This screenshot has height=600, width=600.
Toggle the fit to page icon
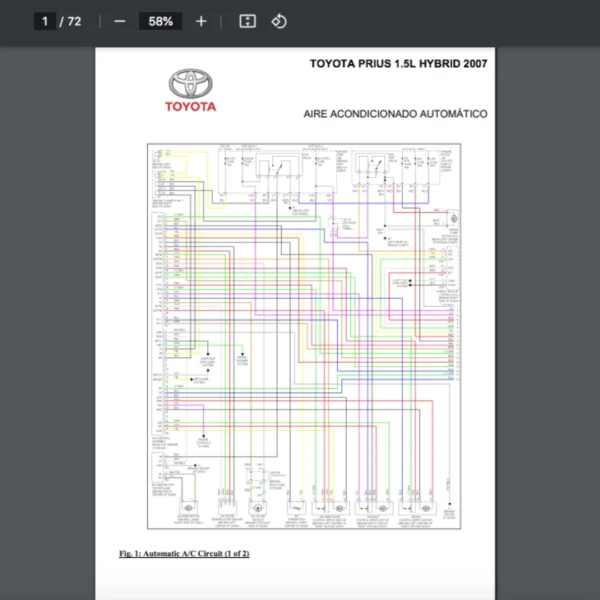248,21
